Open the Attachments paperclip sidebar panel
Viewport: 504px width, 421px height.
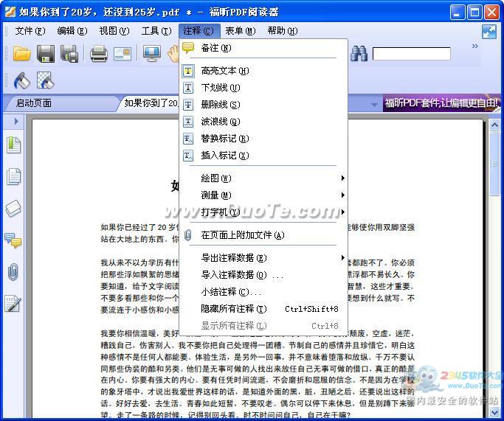13,271
